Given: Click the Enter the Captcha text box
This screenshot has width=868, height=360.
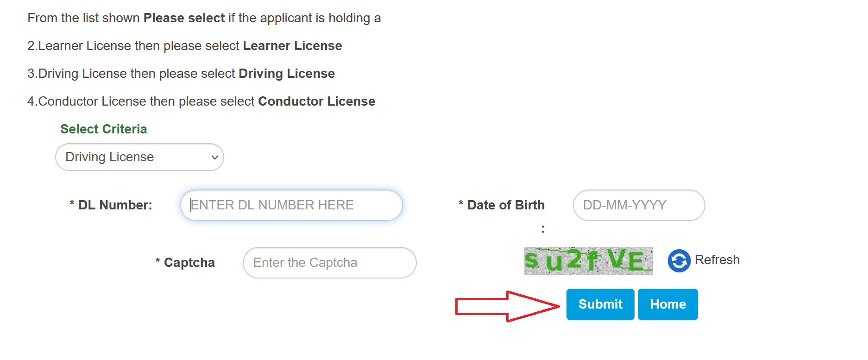Looking at the screenshot, I should tap(329, 262).
